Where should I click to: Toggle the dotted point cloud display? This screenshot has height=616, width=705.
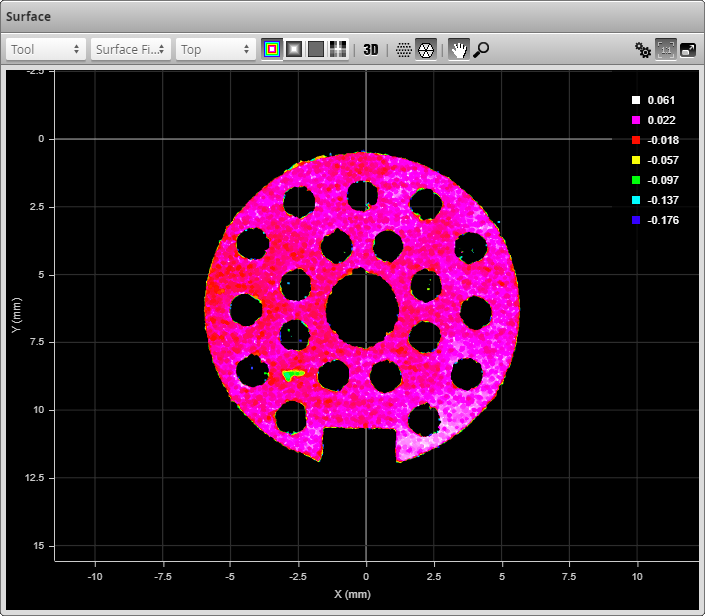point(404,49)
